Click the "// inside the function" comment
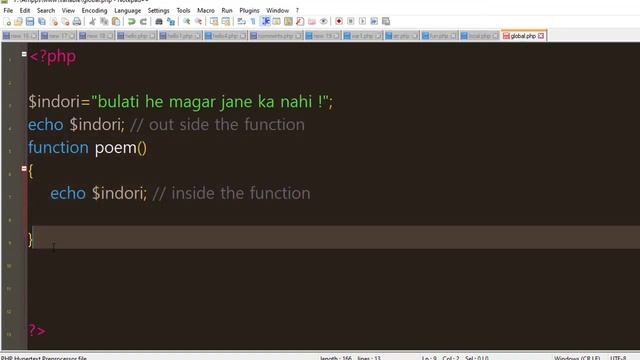640x360 pixels. (231, 193)
